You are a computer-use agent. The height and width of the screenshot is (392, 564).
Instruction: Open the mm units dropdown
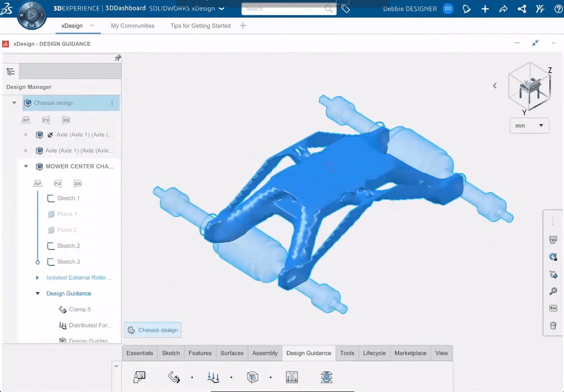coord(541,125)
